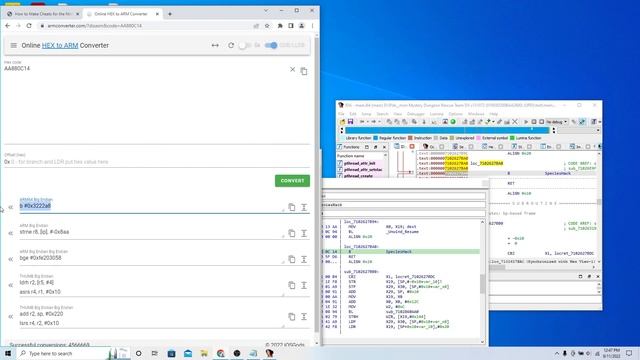Screen dimensions: 640x360
Task: Open Mail app from taskbar
Action: [188, 353]
